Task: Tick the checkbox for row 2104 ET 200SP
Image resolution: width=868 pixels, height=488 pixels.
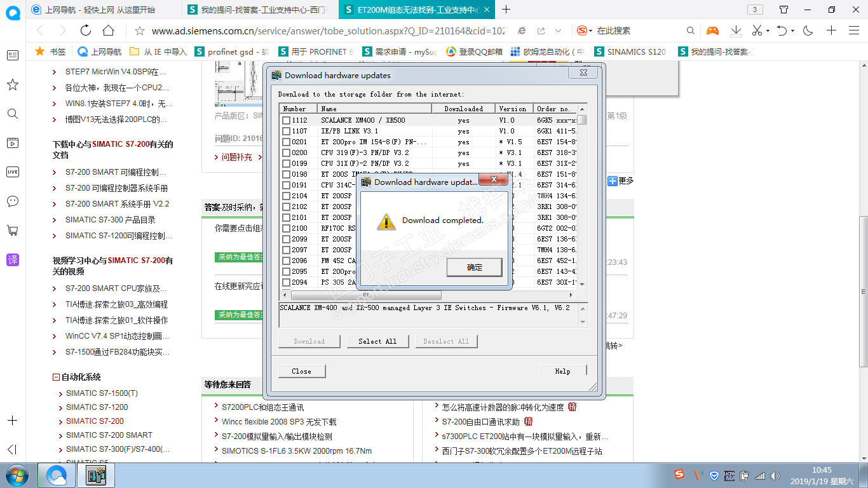Action: pos(286,196)
